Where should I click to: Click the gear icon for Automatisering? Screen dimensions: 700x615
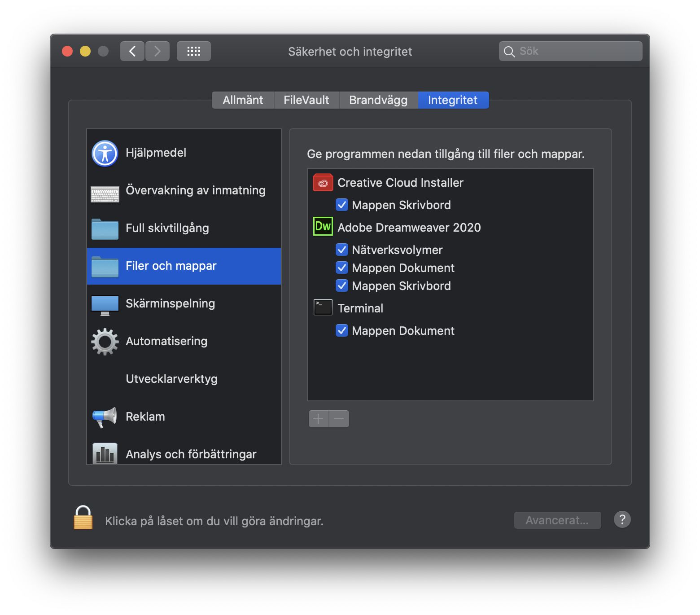[105, 342]
